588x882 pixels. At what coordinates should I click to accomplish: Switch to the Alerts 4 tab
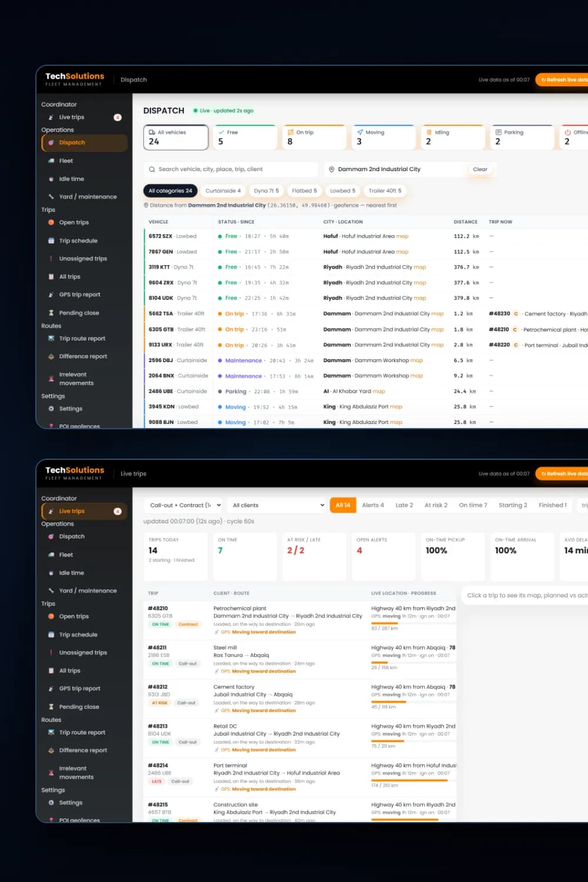click(x=373, y=505)
